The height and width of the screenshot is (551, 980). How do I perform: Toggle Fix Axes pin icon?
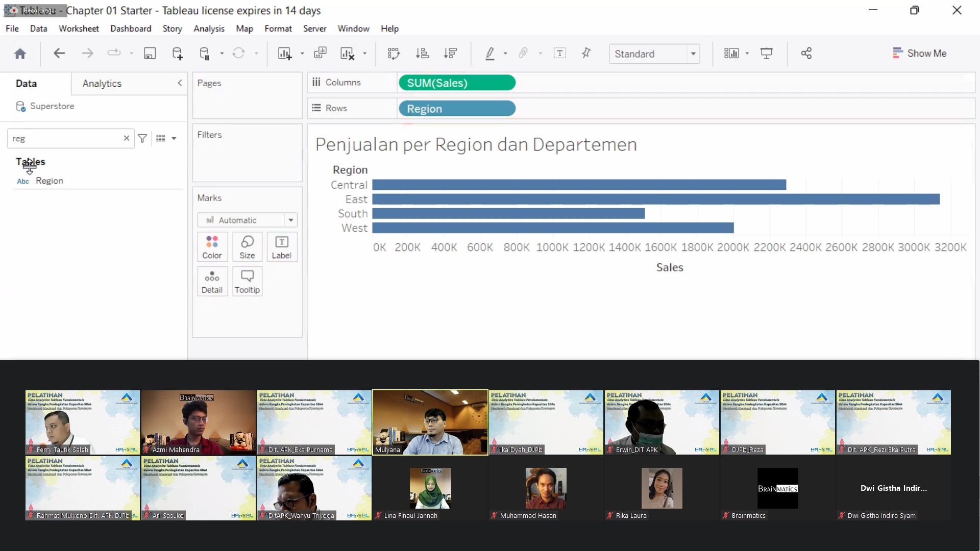pyautogui.click(x=586, y=53)
